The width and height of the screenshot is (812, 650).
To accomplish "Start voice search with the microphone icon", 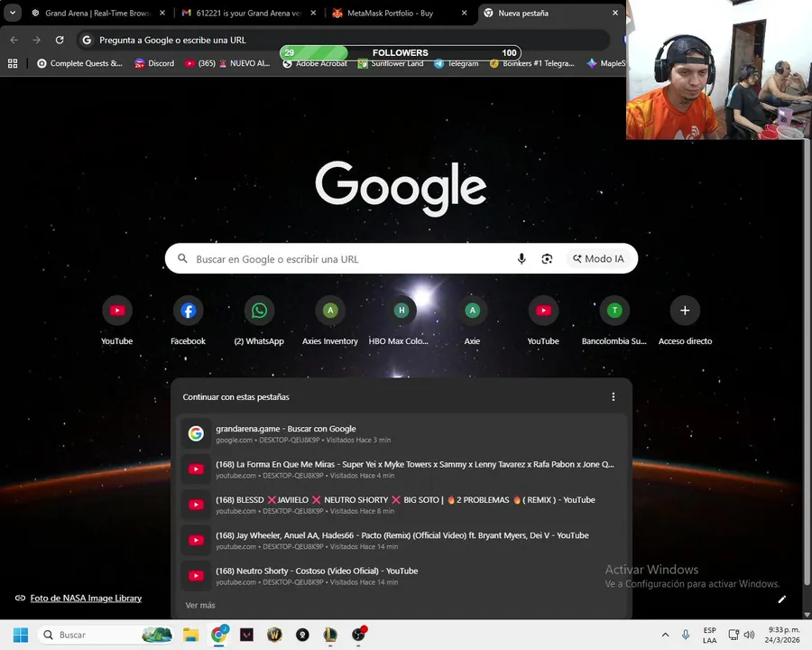I will point(521,259).
